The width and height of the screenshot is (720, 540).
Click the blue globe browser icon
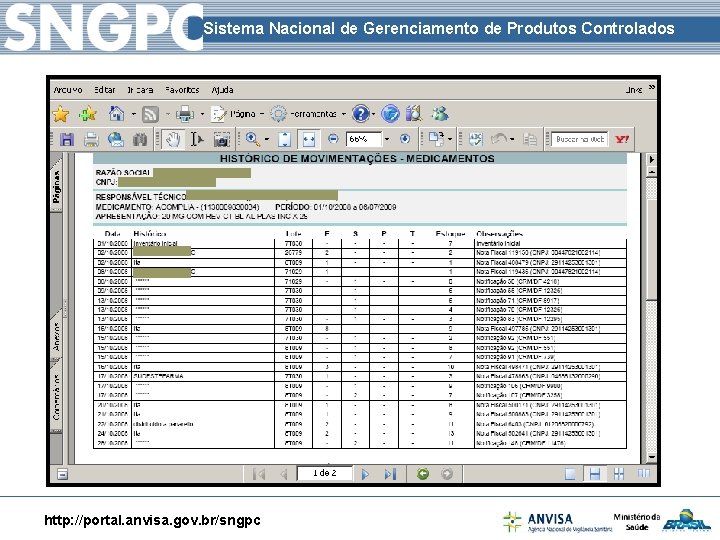click(390, 113)
